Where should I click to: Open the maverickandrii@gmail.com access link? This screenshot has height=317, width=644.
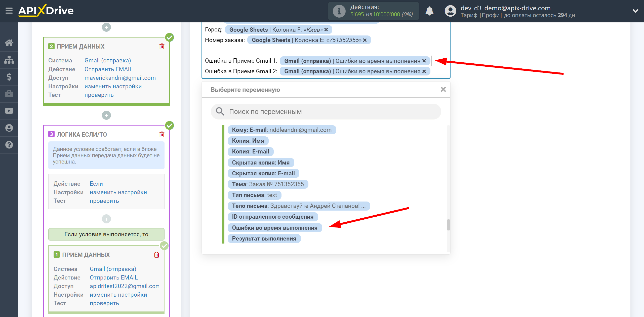pyautogui.click(x=120, y=78)
